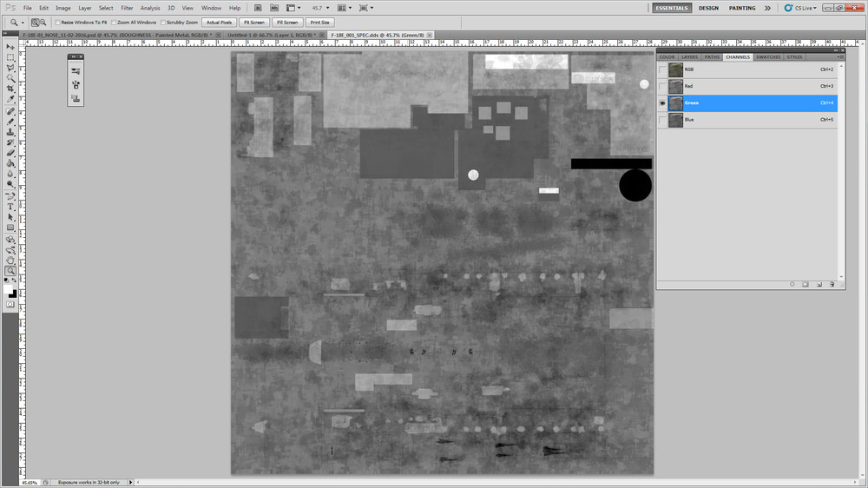Select the Magic Wand tool
Screen dimensions: 868x488
tap(10, 79)
